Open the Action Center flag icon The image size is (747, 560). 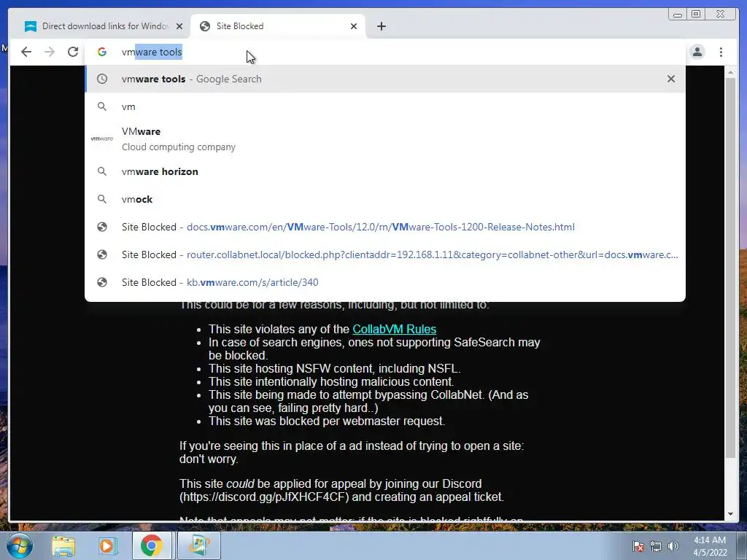[x=638, y=546]
